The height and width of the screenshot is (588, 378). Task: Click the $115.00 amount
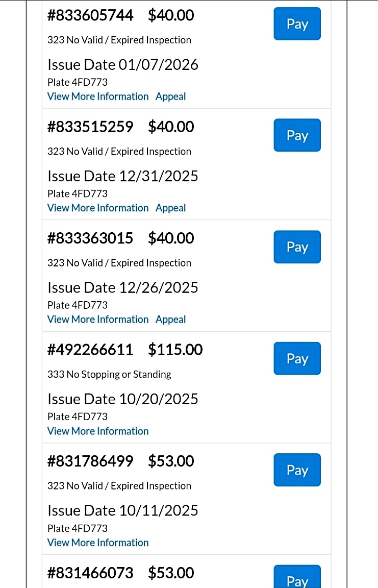click(175, 350)
